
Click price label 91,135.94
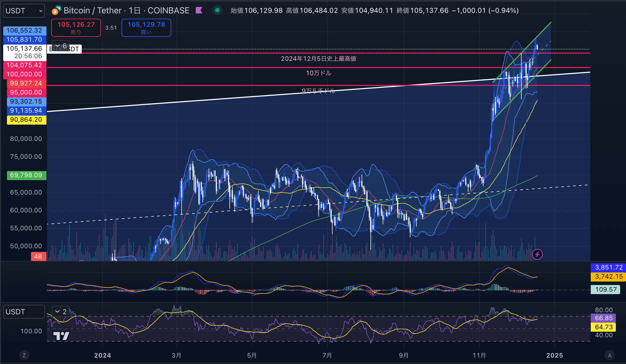[26, 110]
